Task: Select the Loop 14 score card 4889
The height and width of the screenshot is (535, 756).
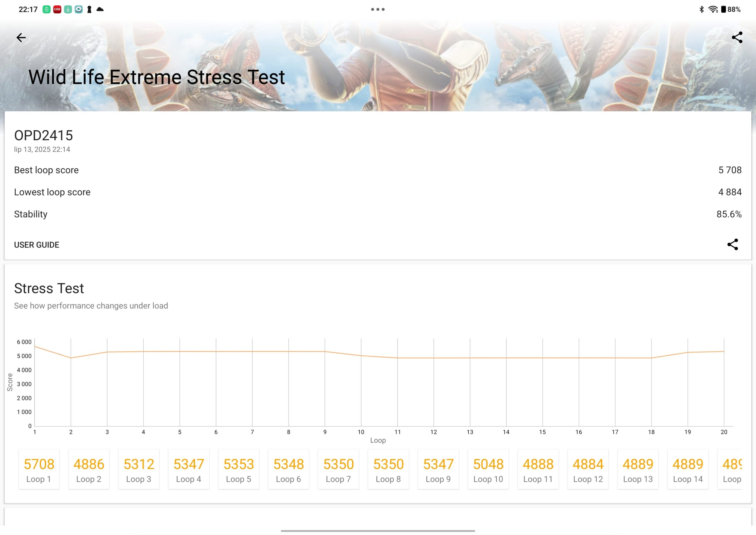Action: (x=688, y=469)
